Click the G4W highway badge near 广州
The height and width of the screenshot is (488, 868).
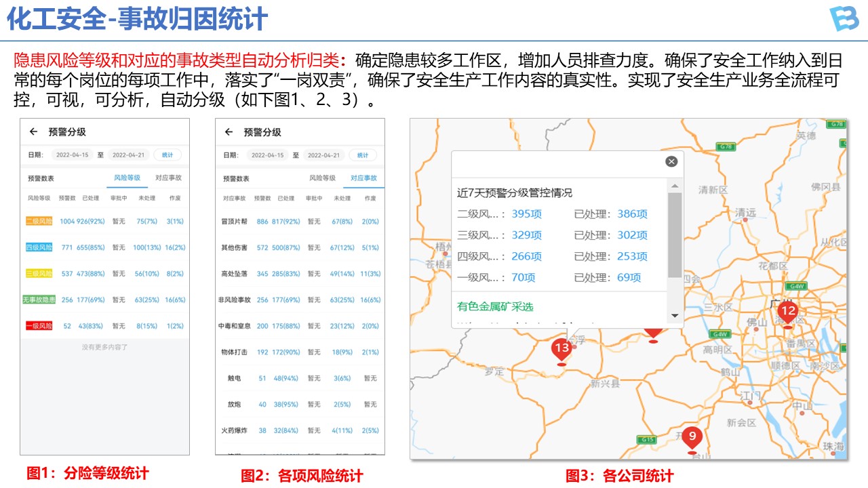[796, 285]
